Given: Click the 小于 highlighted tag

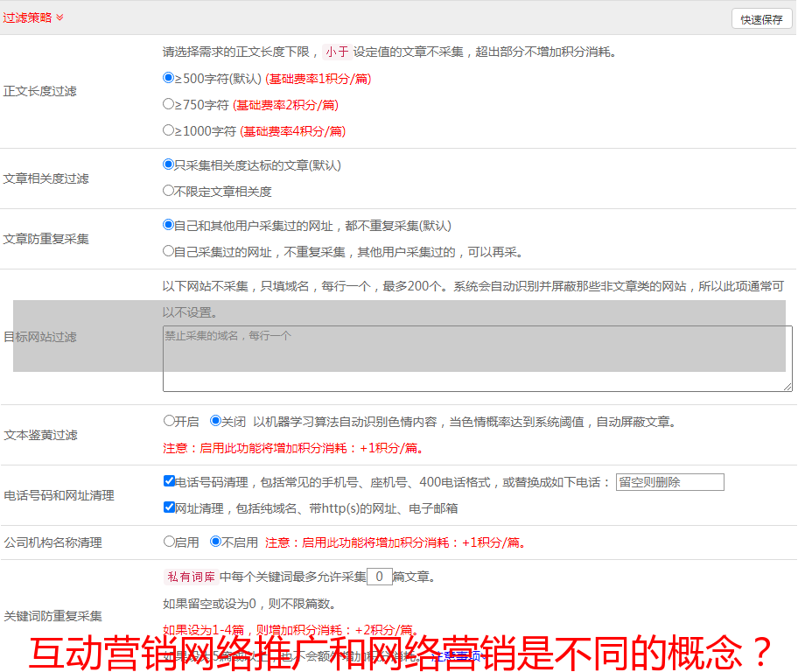Looking at the screenshot, I should click(337, 52).
